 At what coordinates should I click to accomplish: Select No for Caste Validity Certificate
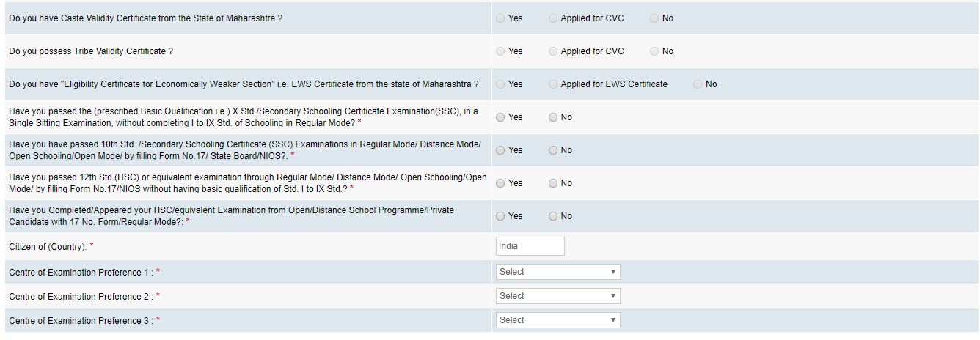(x=654, y=18)
